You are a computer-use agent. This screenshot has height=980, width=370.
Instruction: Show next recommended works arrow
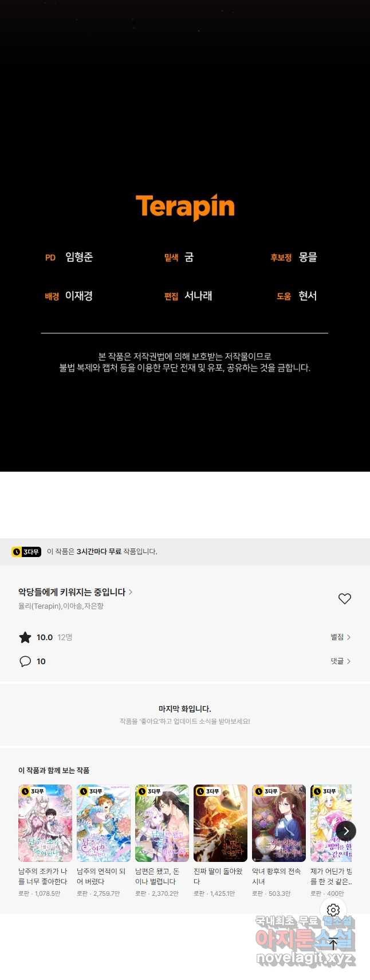pyautogui.click(x=345, y=831)
